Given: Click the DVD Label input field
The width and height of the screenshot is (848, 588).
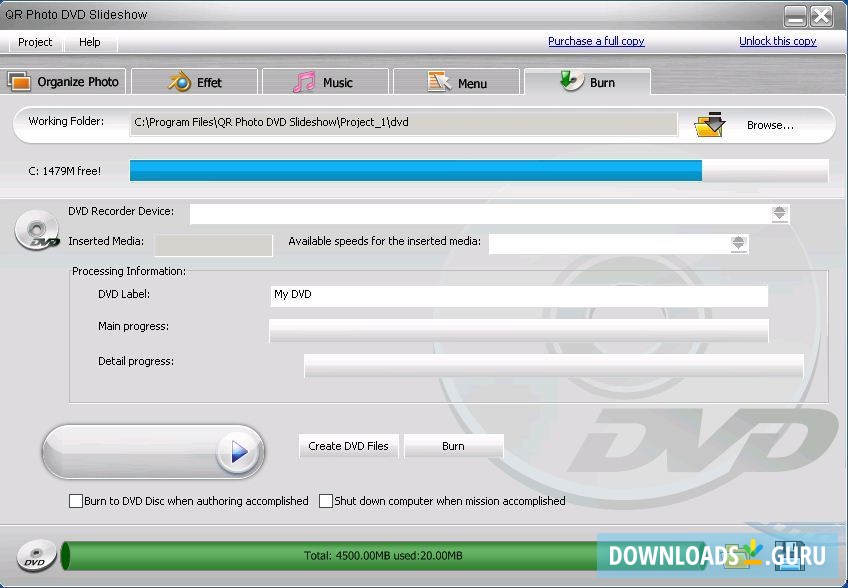Looking at the screenshot, I should coord(519,295).
